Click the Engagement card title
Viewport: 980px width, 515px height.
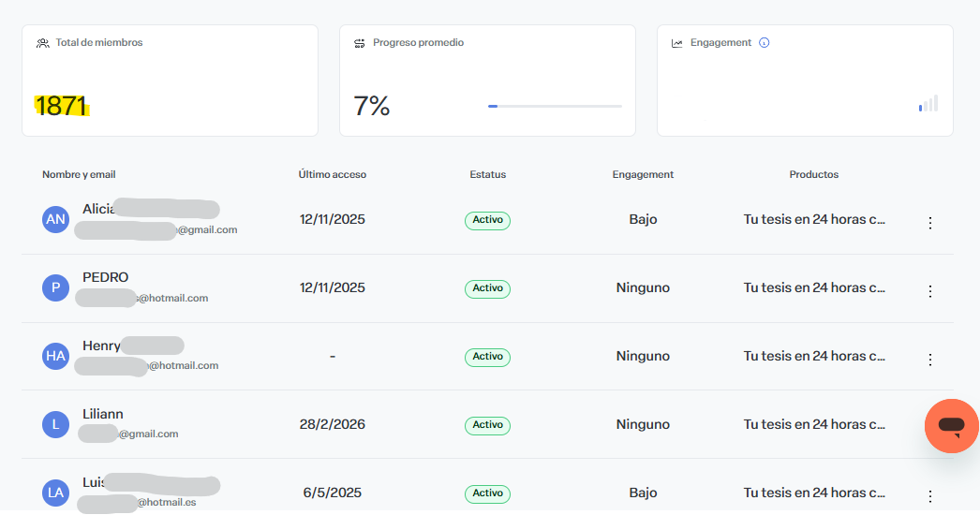click(x=720, y=42)
